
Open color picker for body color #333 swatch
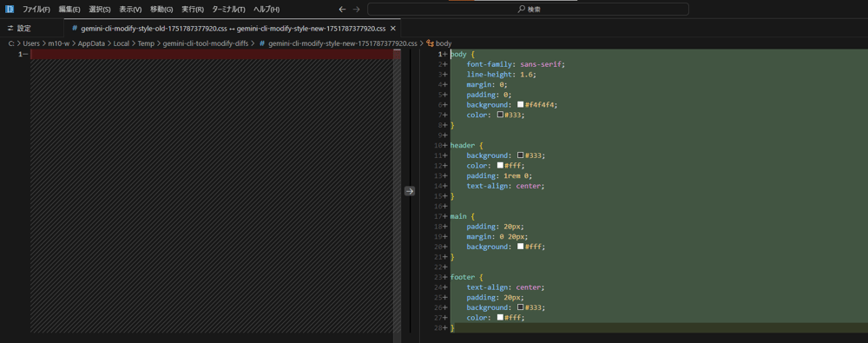(x=501, y=115)
